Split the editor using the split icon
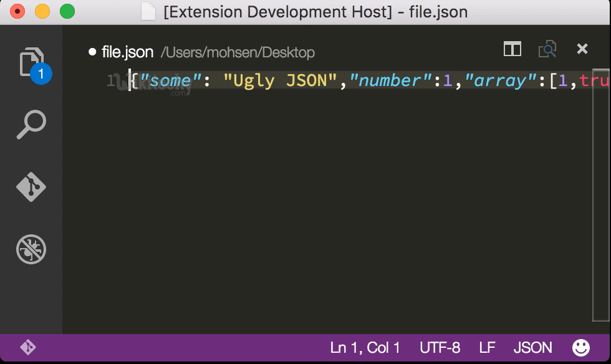611x364 pixels. 512,49
